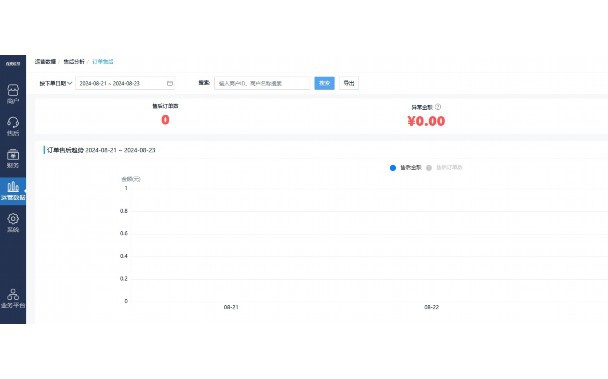Click the blue 售后金额 legend color dot

click(393, 168)
